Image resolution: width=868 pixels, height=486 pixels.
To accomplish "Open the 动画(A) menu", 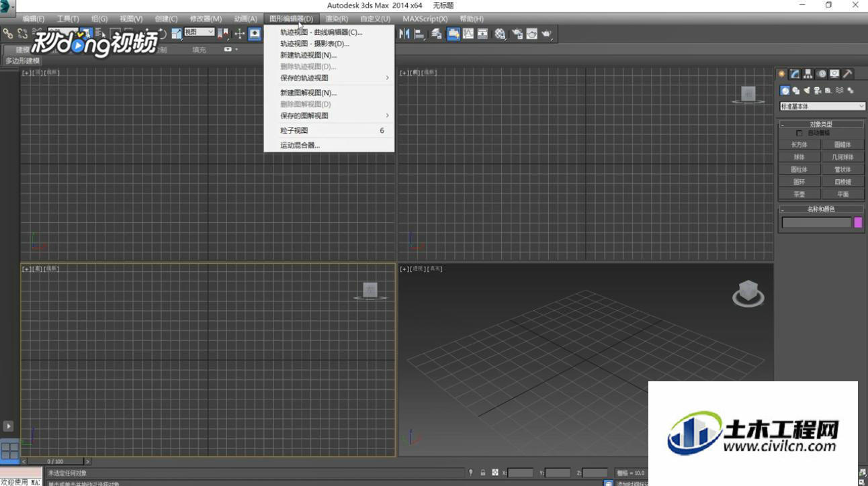I will pyautogui.click(x=245, y=19).
